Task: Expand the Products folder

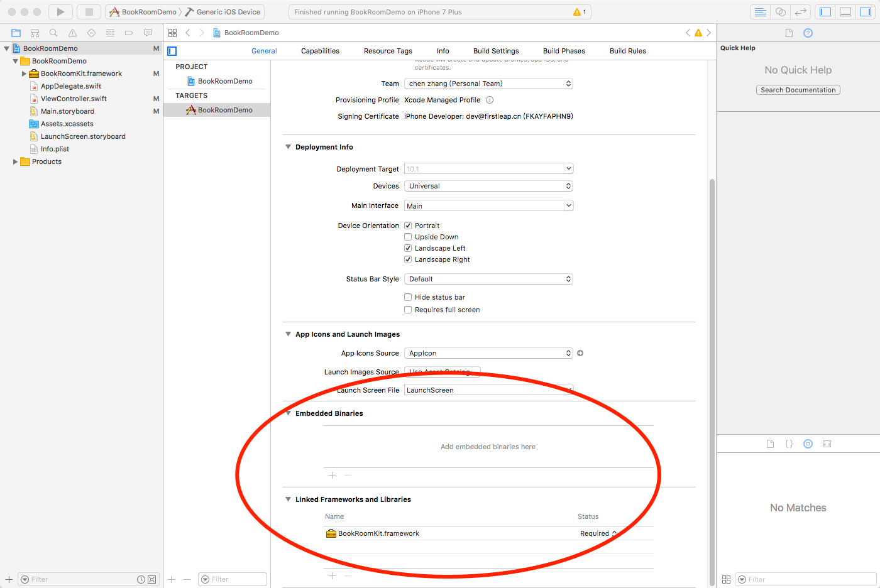Action: [15, 161]
